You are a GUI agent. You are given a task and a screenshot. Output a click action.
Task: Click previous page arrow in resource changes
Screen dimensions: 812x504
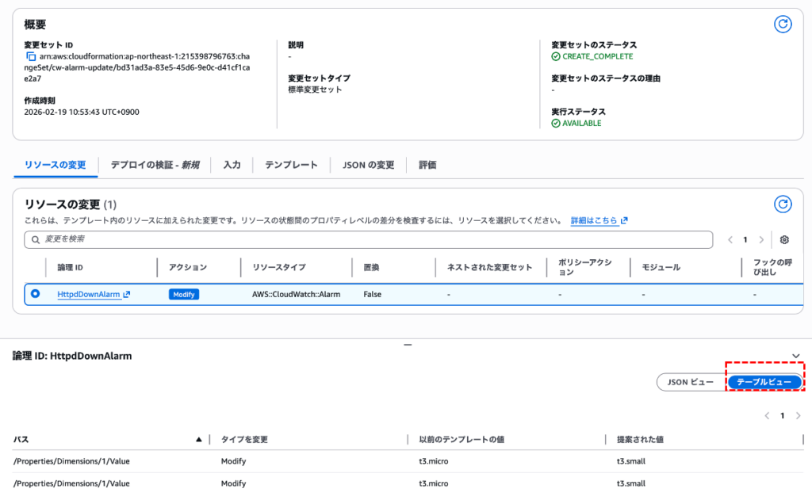tap(730, 239)
